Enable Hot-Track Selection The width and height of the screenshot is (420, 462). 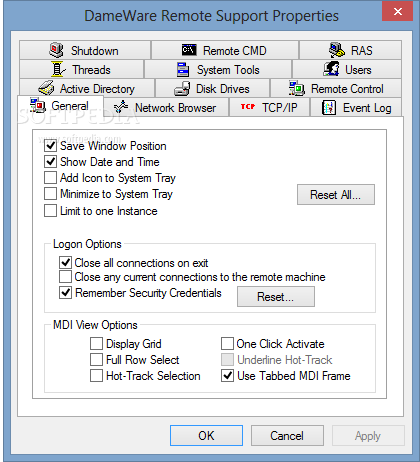tap(96, 376)
